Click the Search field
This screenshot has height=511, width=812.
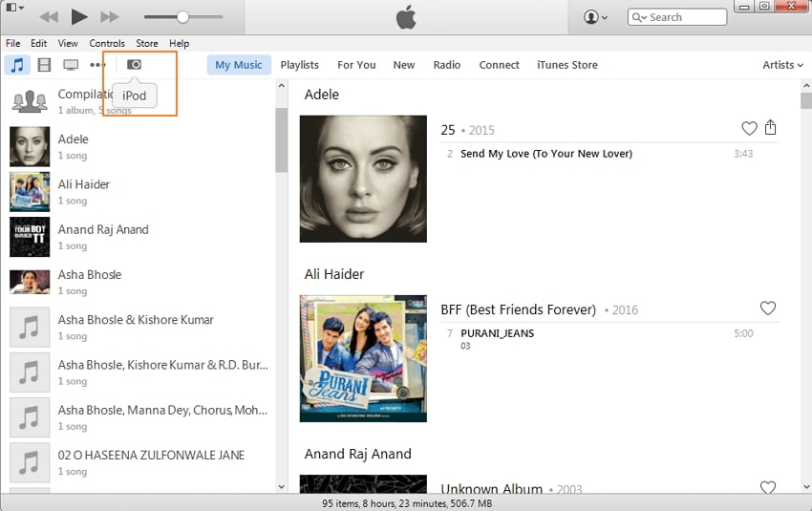click(x=677, y=17)
